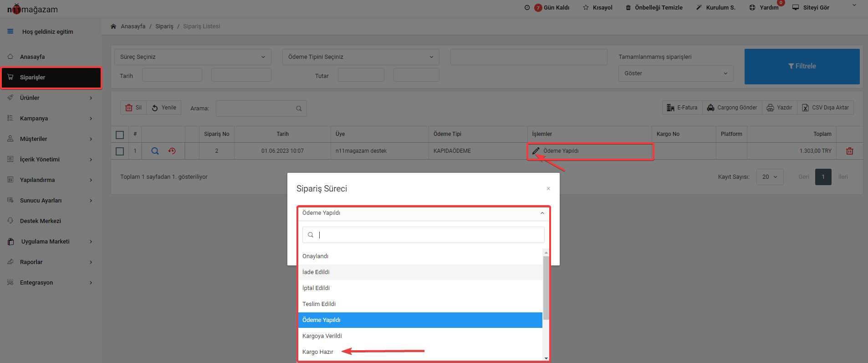This screenshot has height=363, width=868.
Task: Click the search icon in Arama field
Action: click(x=299, y=109)
